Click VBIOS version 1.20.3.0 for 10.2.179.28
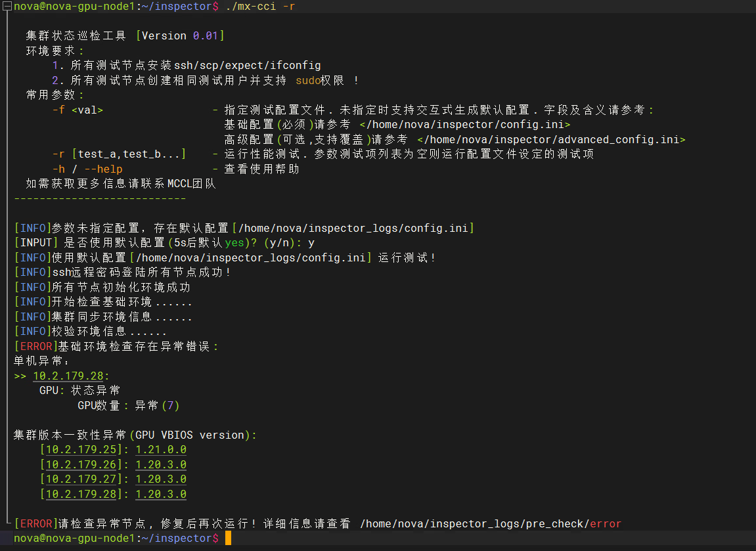Image resolution: width=756 pixels, height=551 pixels. [161, 494]
